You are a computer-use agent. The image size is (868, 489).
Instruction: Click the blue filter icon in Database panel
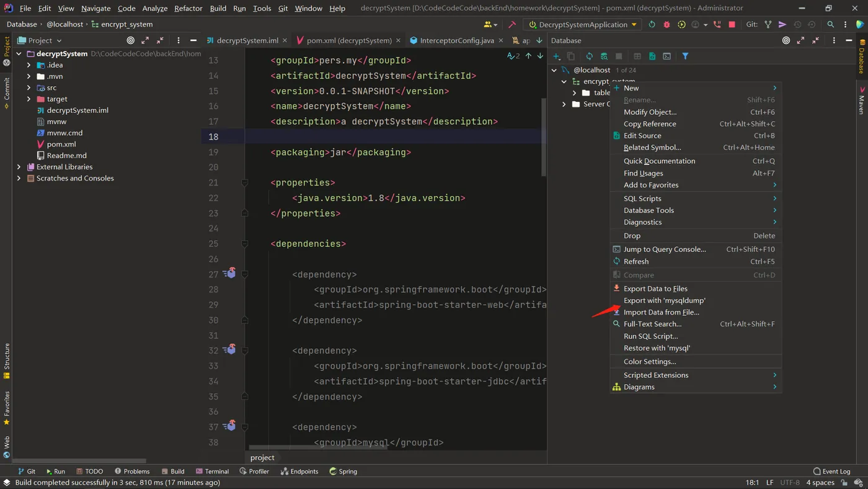pos(685,56)
